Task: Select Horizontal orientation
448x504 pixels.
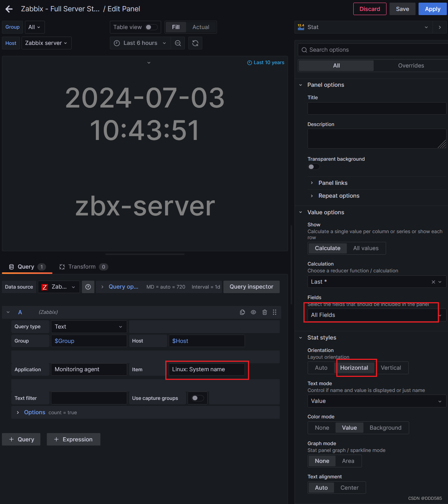Action: 354,368
